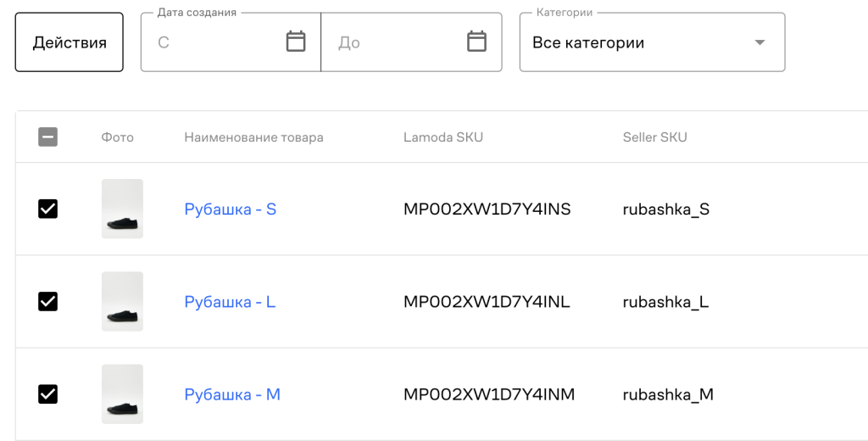Open the Рубашка - M product link
This screenshot has width=868, height=441.
click(232, 394)
